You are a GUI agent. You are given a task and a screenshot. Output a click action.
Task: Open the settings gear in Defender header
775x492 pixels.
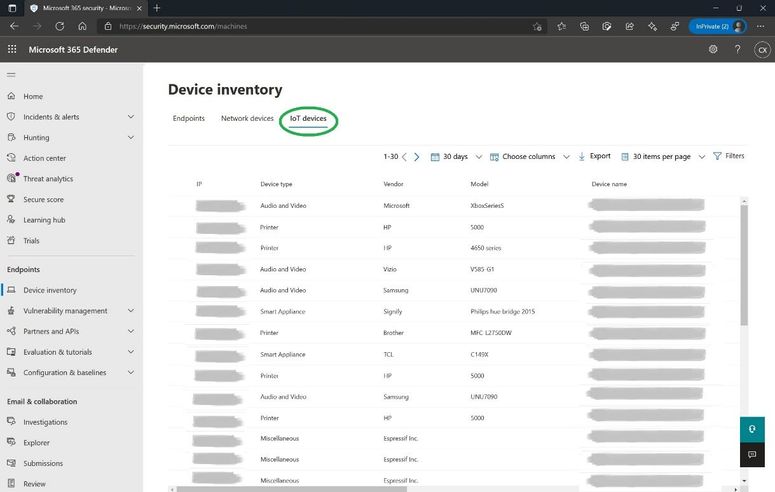(713, 49)
